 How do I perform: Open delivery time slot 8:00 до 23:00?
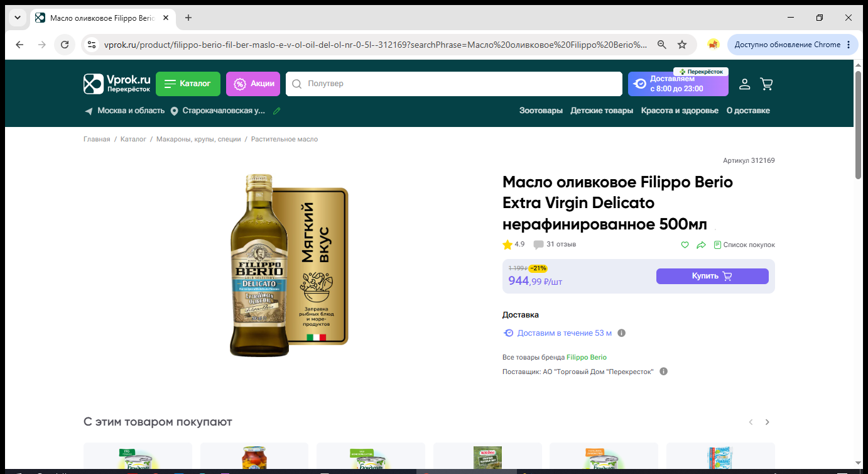click(678, 84)
